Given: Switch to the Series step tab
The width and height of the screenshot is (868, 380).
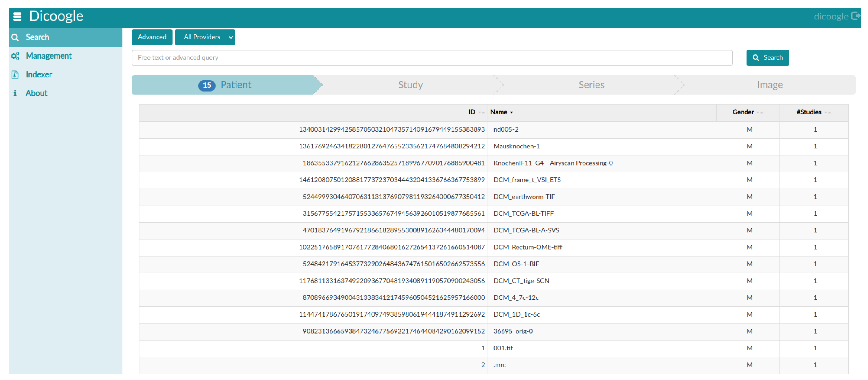Looking at the screenshot, I should click(591, 85).
